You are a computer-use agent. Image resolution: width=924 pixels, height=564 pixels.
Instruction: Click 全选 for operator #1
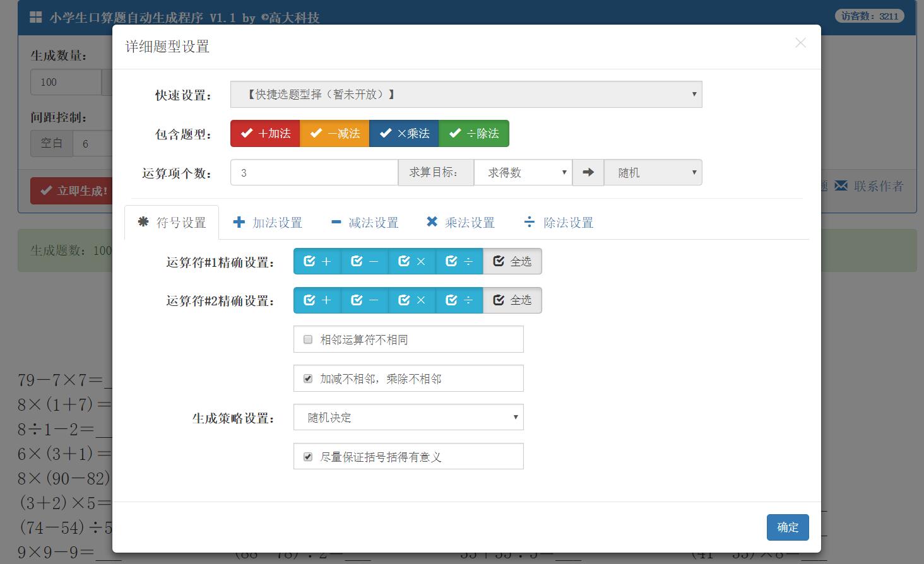(512, 261)
